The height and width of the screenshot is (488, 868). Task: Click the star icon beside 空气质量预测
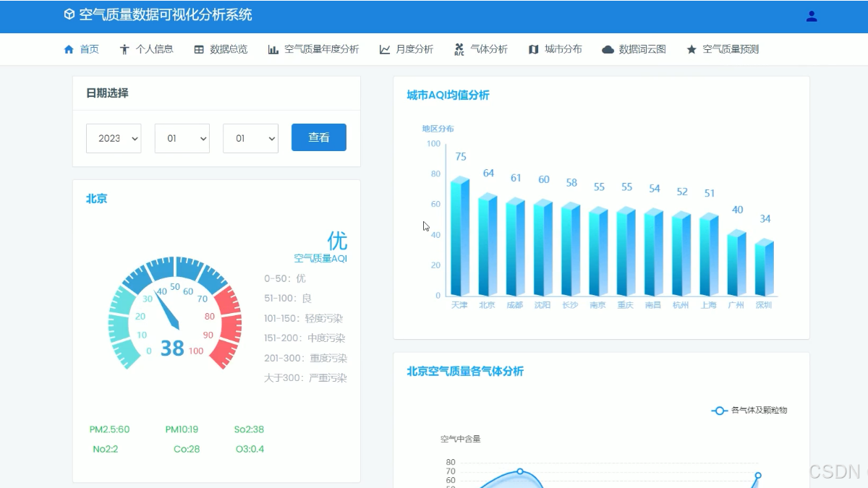click(692, 49)
